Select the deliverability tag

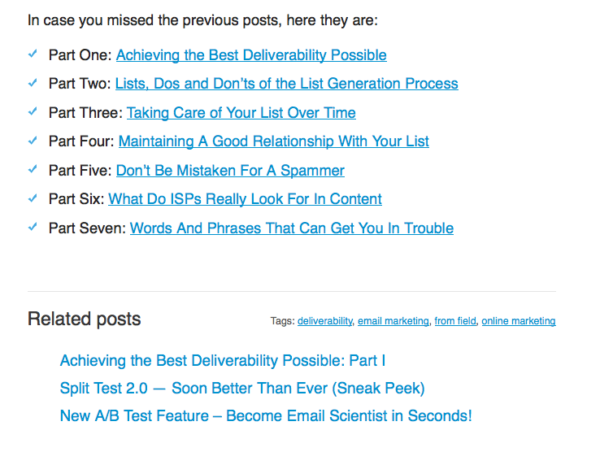point(324,321)
